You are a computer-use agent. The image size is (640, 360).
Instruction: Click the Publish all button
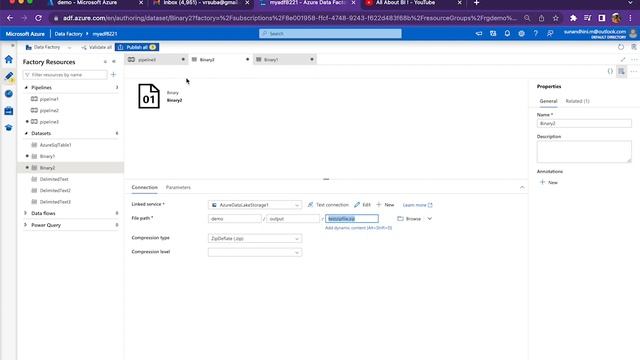coord(137,47)
